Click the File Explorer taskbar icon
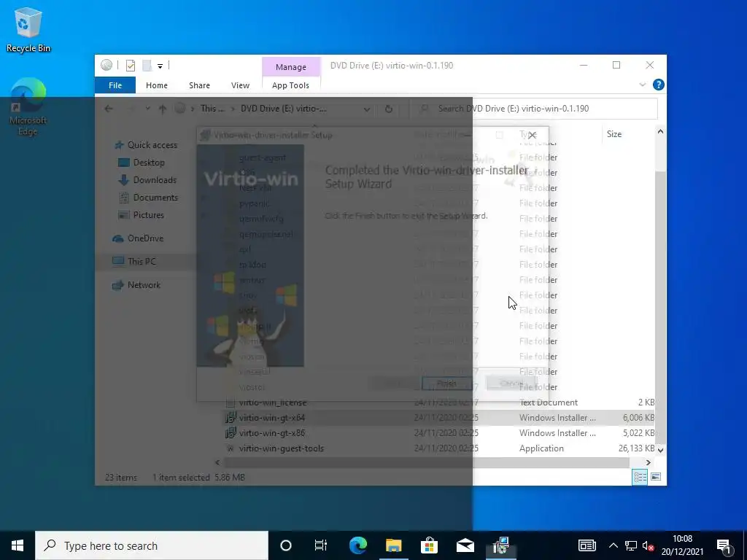747x560 pixels. 393,545
